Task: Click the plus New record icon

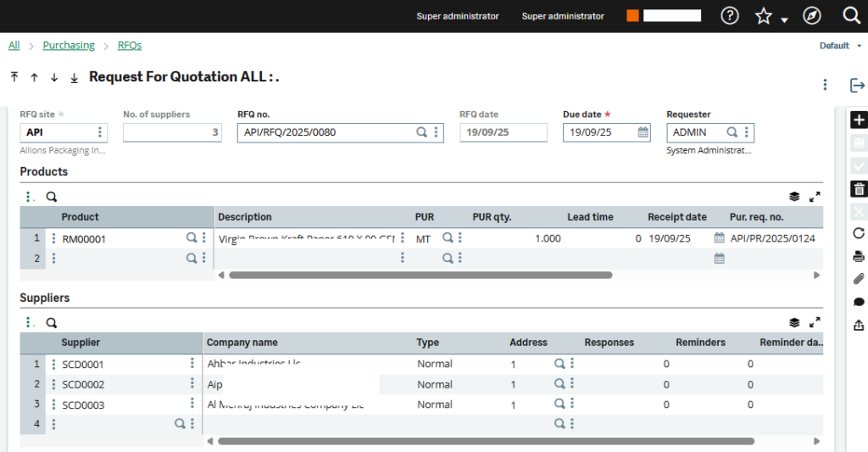Action: pos(858,120)
